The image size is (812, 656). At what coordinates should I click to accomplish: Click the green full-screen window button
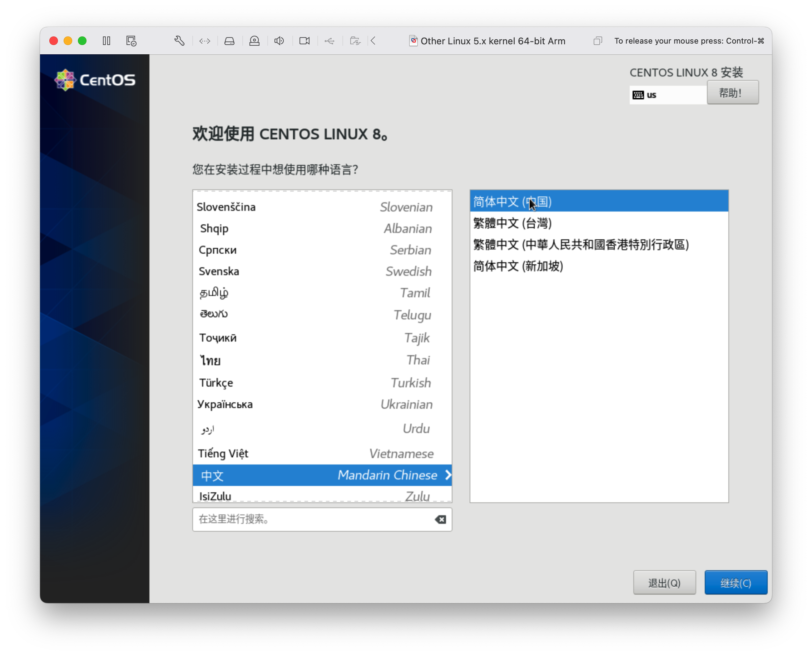pyautogui.click(x=82, y=41)
